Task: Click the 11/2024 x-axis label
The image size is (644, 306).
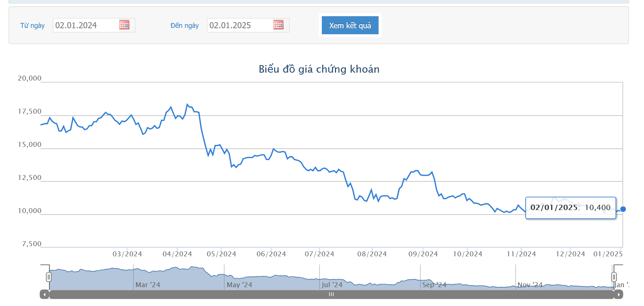Action: coord(521,254)
